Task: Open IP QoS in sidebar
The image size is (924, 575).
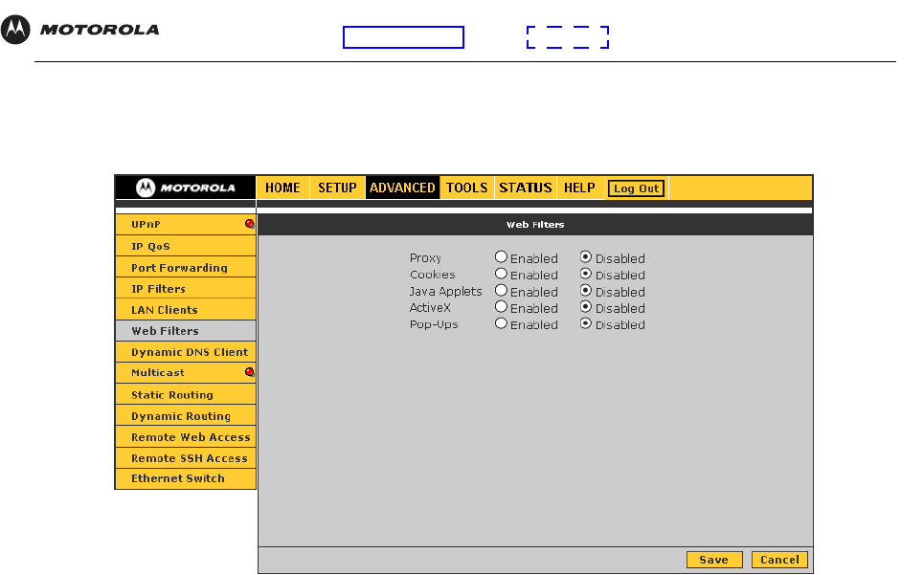Action: (186, 246)
